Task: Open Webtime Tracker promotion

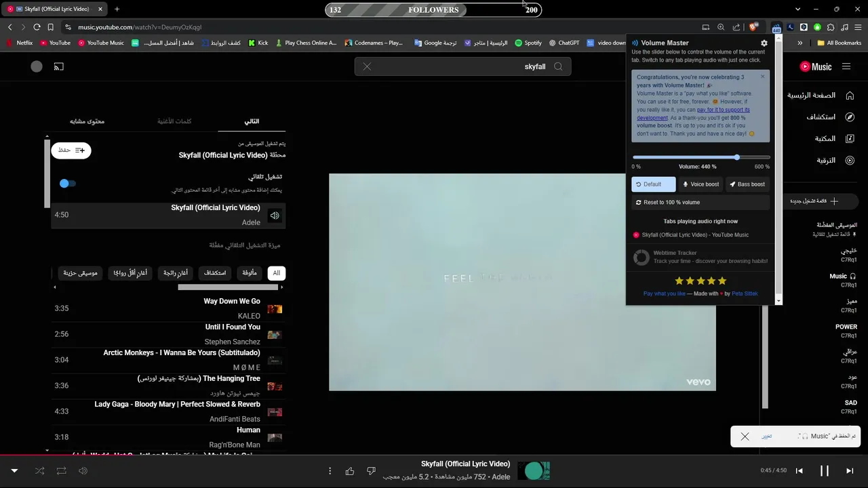Action: coord(701,257)
